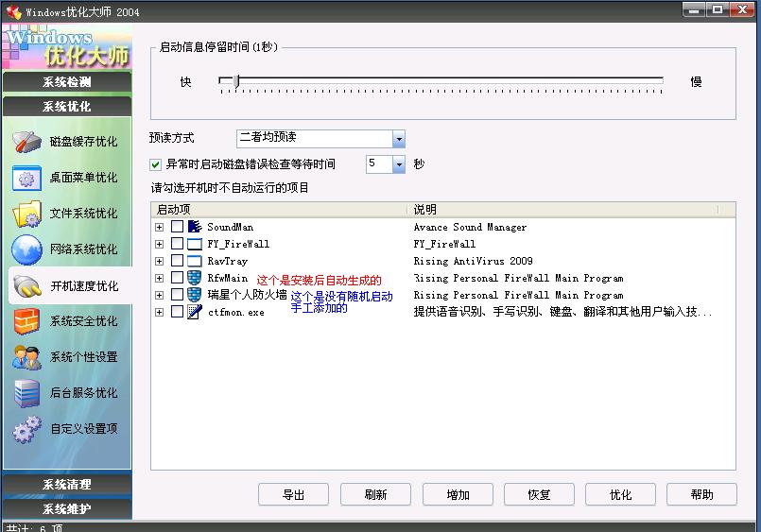This screenshot has width=761, height=532.
Task: Select the 后台服务优化 menu entry
Action: [x=68, y=393]
